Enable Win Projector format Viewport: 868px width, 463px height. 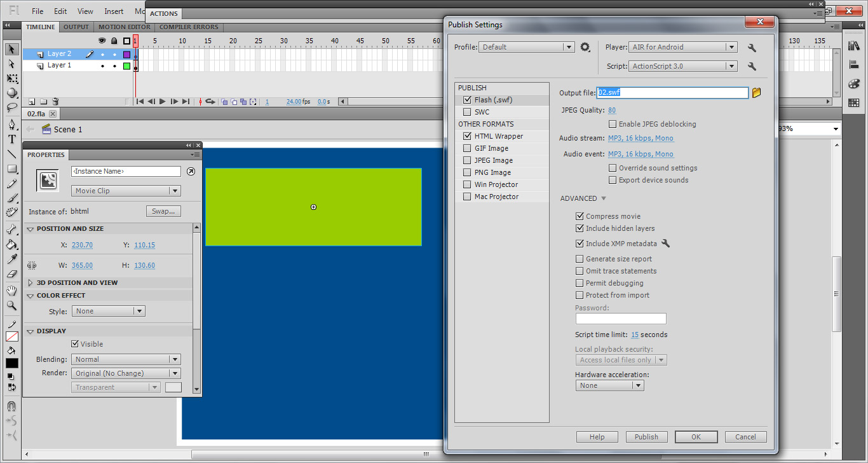coord(468,184)
